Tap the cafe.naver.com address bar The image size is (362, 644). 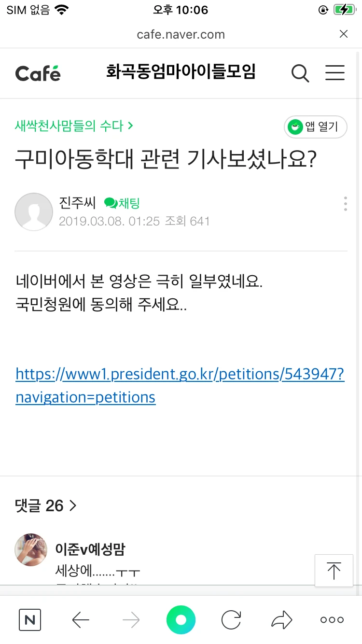[181, 34]
